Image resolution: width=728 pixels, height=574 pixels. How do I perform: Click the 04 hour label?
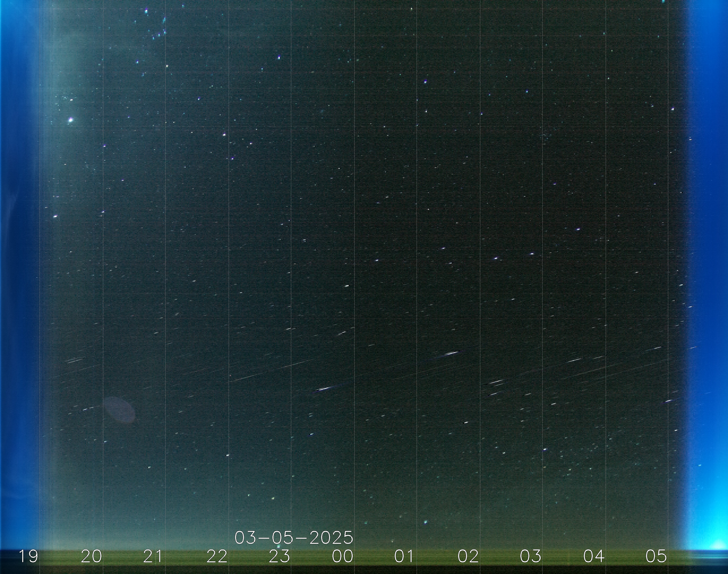coord(594,556)
